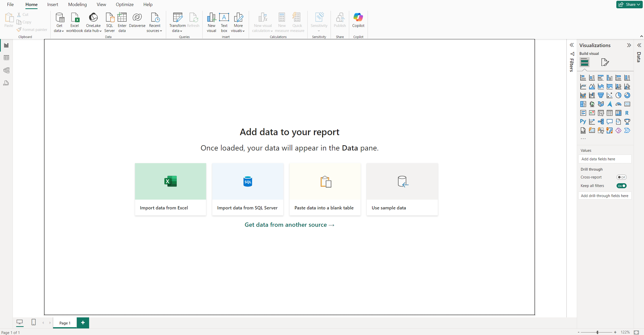Select the pie chart visualization
The width and height of the screenshot is (644, 335).
pyautogui.click(x=618, y=95)
